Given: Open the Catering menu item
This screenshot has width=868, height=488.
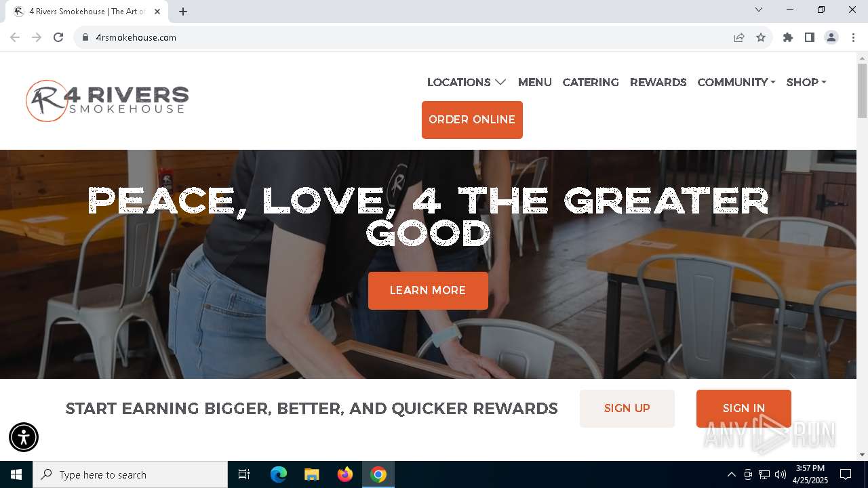Looking at the screenshot, I should pyautogui.click(x=591, y=82).
